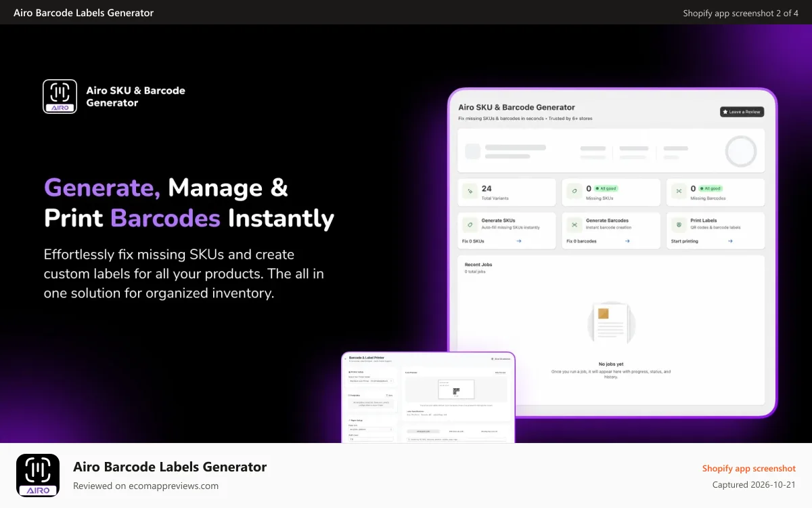Open the printer model dropdown in Label Printer
812x508 pixels.
[371, 381]
